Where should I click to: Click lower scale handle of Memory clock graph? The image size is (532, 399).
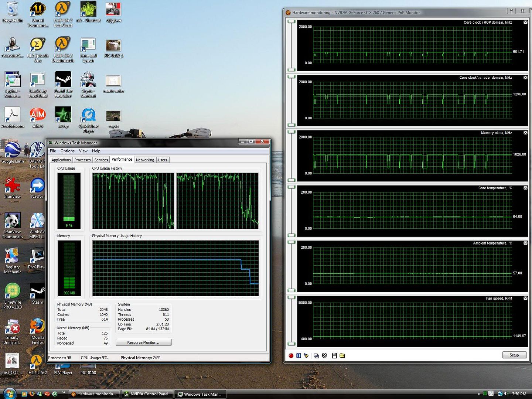coord(291,180)
